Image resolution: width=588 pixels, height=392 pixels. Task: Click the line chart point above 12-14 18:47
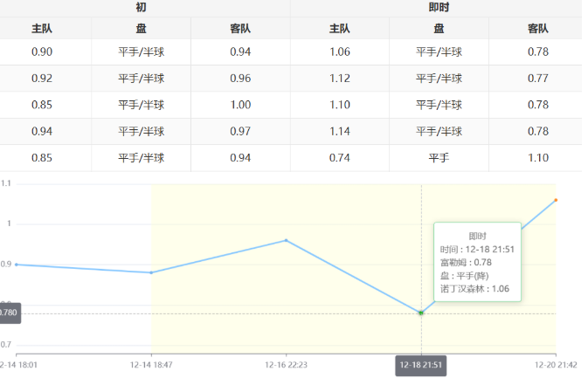point(151,272)
